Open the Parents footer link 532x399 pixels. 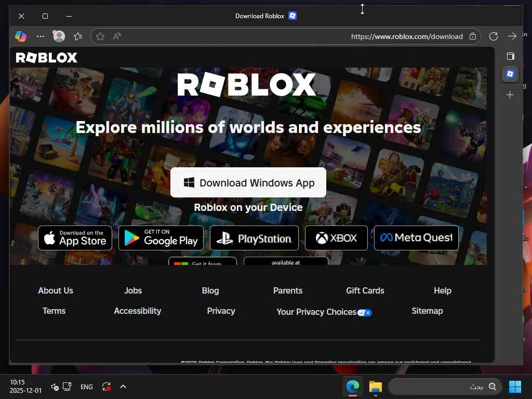(x=288, y=291)
